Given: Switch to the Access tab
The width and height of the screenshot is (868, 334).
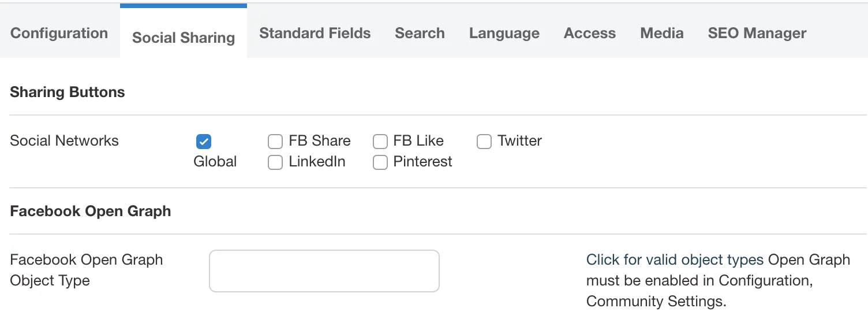Looking at the screenshot, I should coord(589,33).
